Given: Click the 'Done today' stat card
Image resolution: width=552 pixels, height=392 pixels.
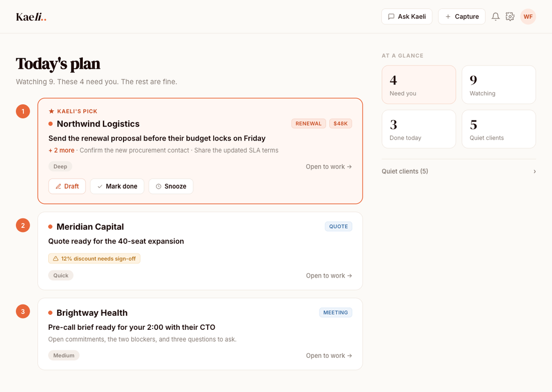Looking at the screenshot, I should [x=419, y=129].
